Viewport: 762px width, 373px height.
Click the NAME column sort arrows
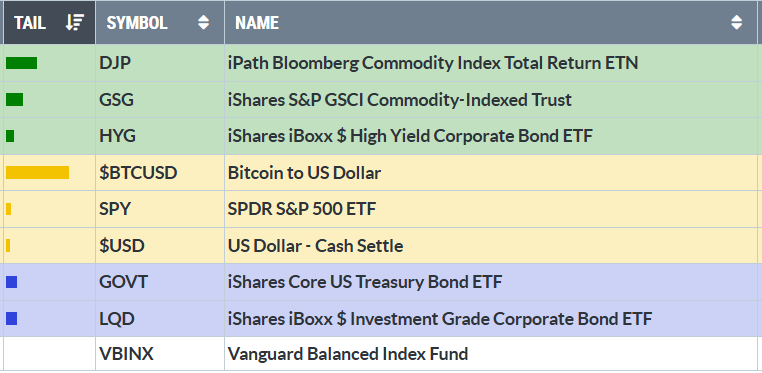pyautogui.click(x=737, y=22)
